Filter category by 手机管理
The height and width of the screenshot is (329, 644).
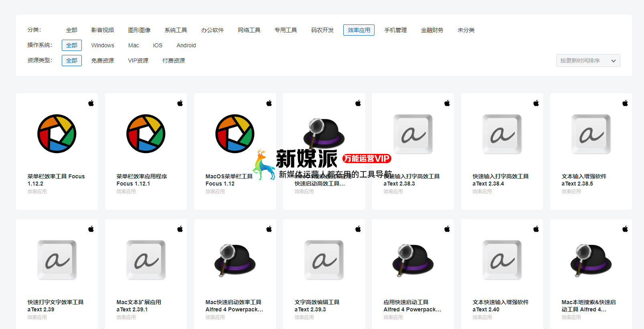(x=395, y=30)
